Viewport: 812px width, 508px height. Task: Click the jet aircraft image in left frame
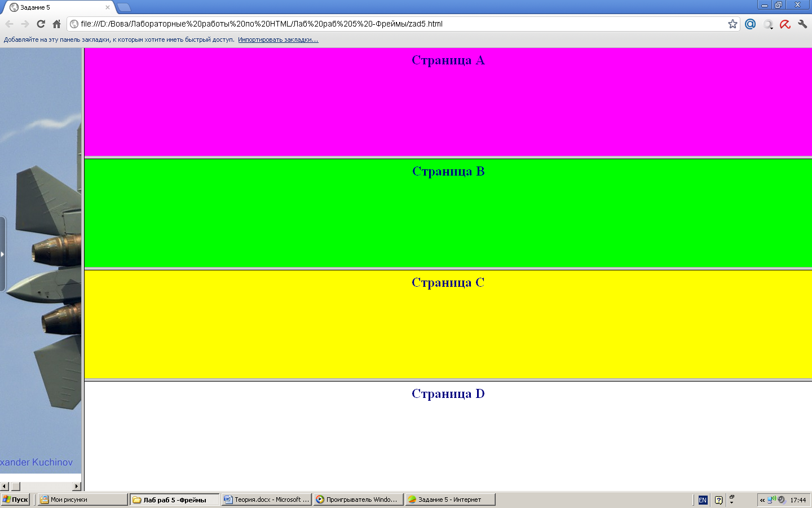[41, 261]
